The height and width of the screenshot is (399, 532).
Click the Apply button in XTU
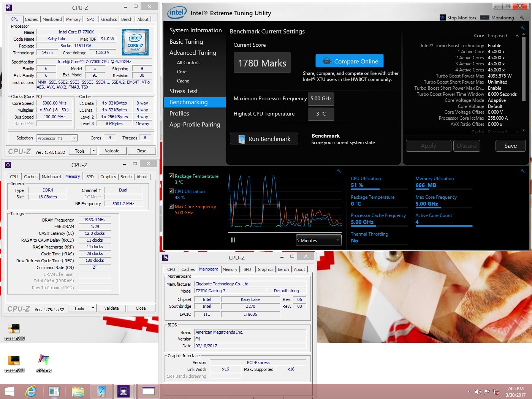click(429, 146)
